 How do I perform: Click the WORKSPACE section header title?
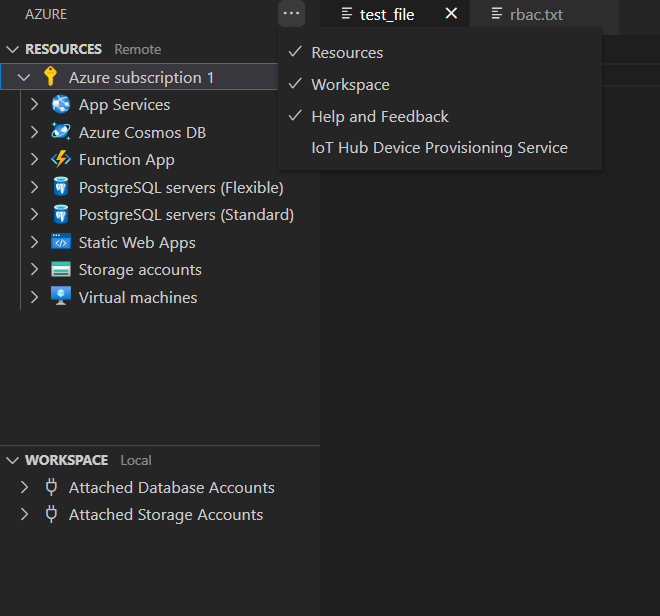67,460
